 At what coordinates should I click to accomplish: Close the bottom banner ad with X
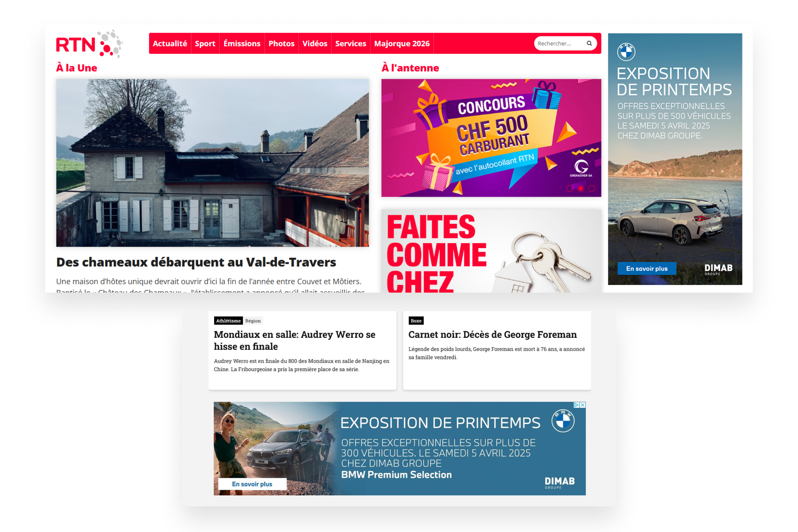click(x=583, y=405)
